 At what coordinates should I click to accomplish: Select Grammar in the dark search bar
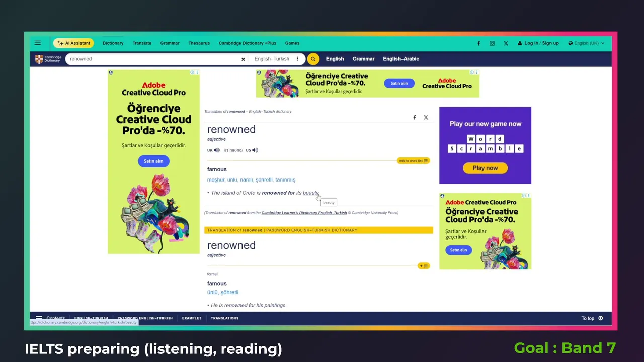[363, 59]
